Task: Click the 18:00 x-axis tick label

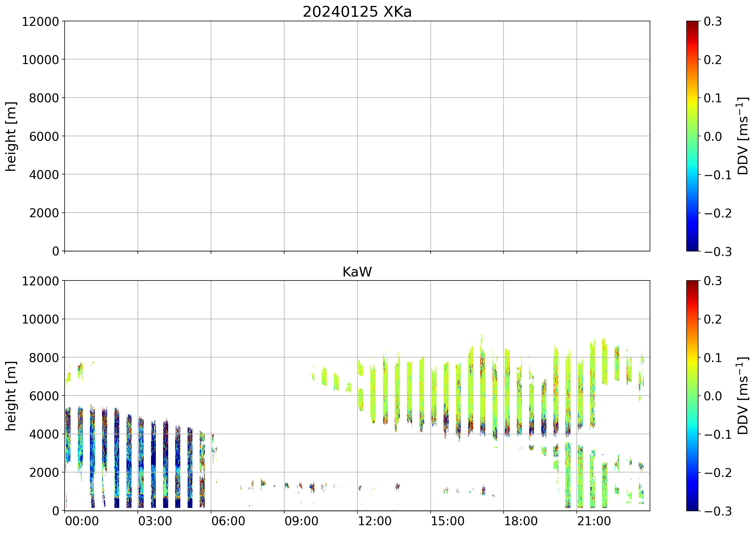Action: (521, 521)
